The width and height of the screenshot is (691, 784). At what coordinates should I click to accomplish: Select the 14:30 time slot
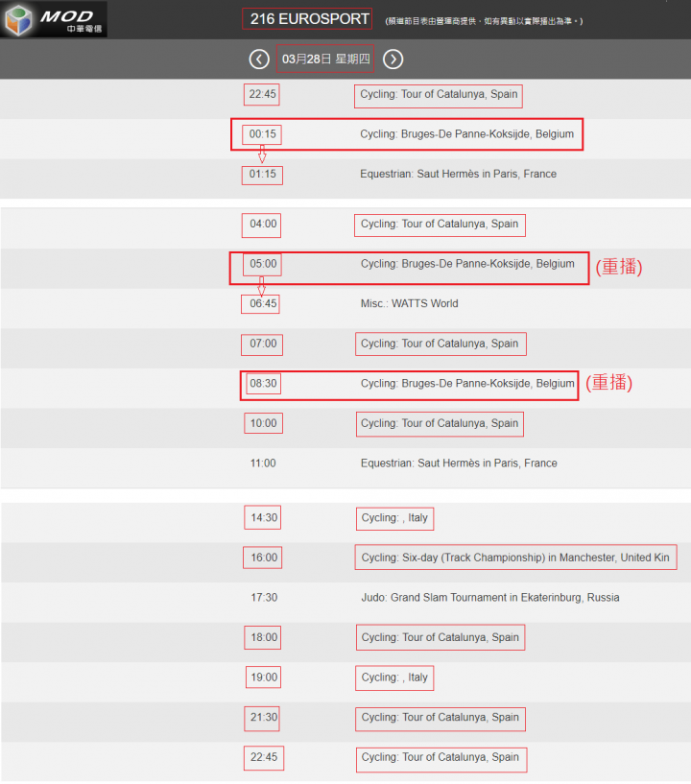[264, 517]
